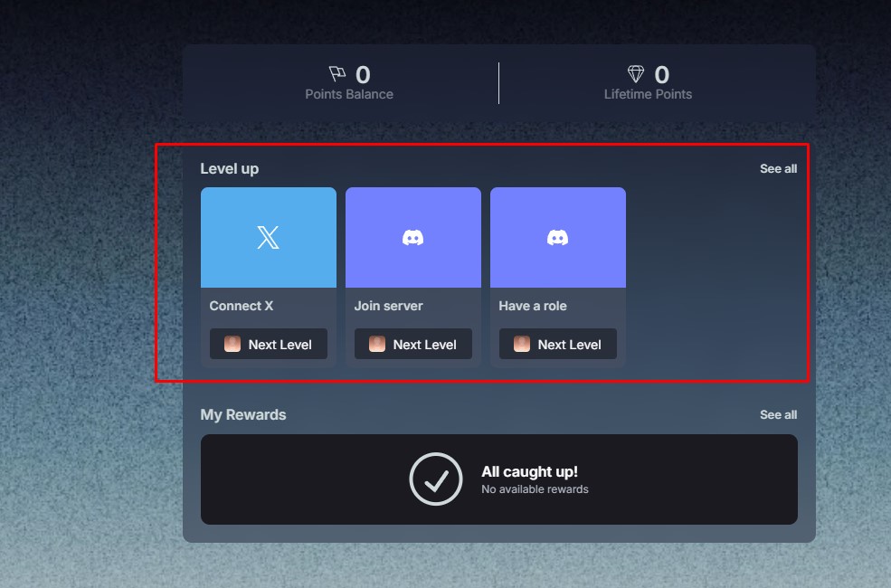Click the Lifetime Points label

pyautogui.click(x=648, y=94)
